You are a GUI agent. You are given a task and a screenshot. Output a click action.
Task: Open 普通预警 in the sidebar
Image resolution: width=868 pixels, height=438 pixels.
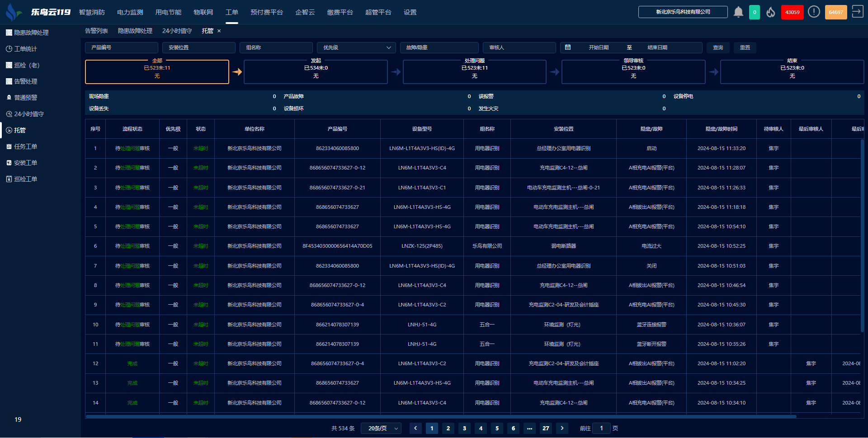(25, 98)
